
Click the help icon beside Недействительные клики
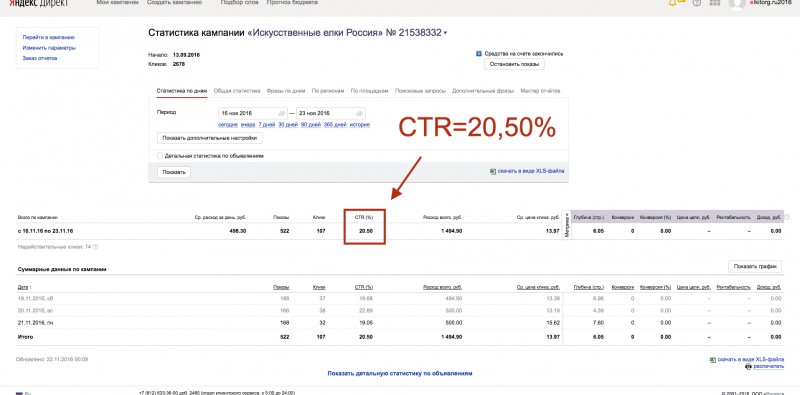[x=95, y=246]
